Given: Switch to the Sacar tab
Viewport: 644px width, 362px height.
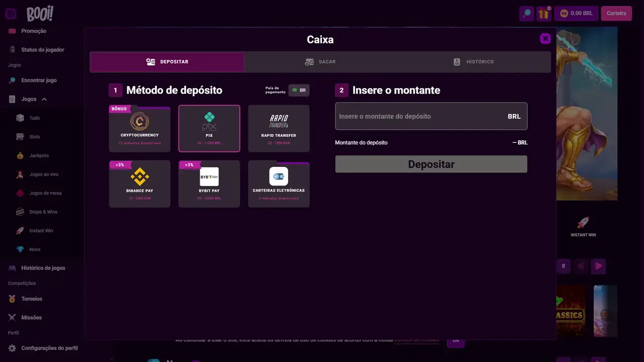Looking at the screenshot, I should click(x=320, y=62).
